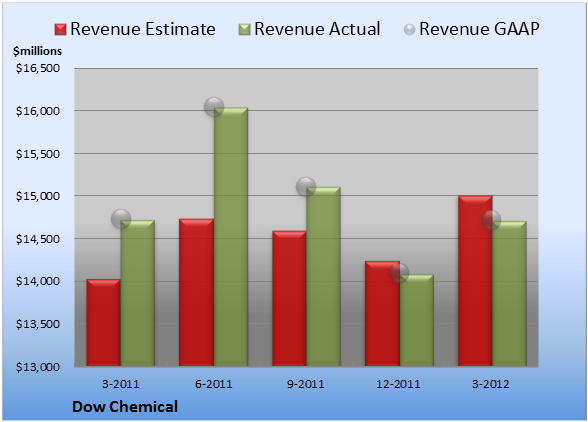Select the red estimate bar for 3-2012
The height and width of the screenshot is (422, 588).
coord(475,281)
